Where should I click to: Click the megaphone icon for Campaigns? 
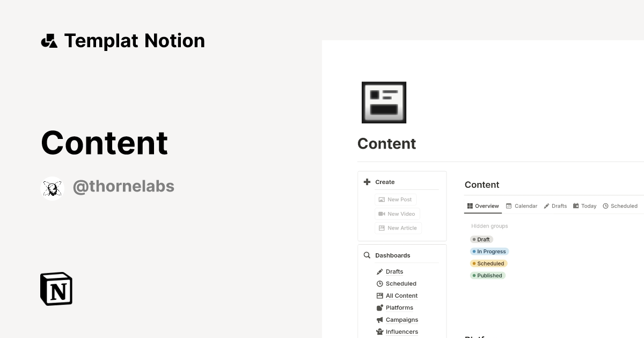click(380, 319)
